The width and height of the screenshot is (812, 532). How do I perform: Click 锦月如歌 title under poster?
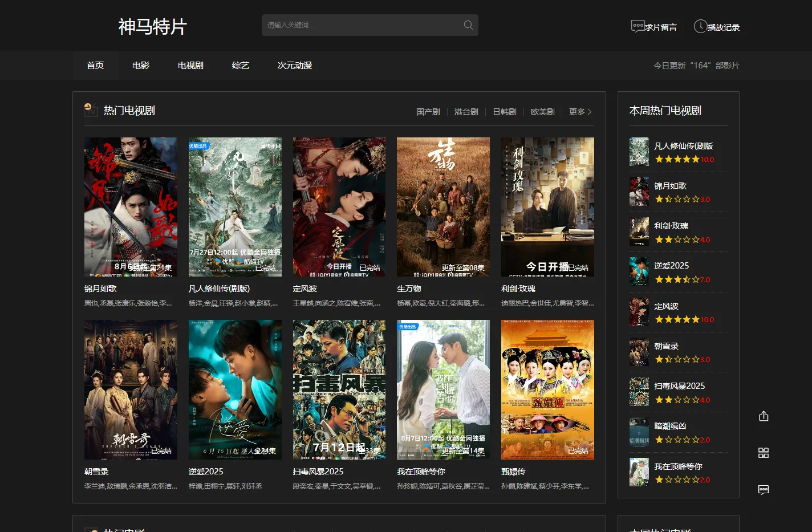click(x=100, y=289)
